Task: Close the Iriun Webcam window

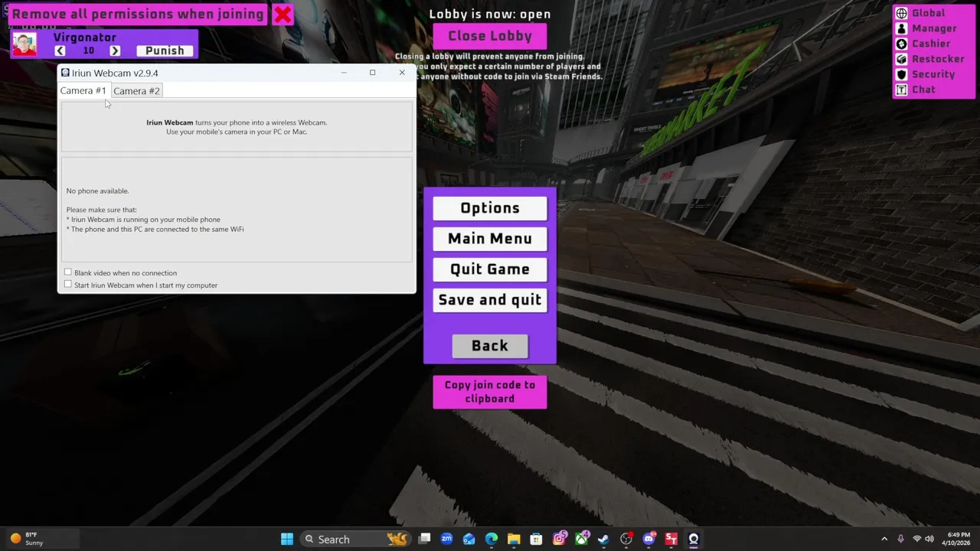Action: pyautogui.click(x=402, y=73)
